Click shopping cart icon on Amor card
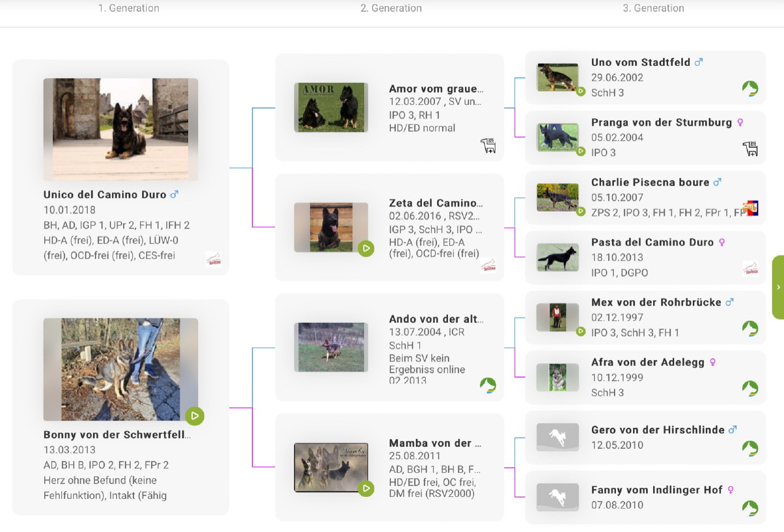784x532 pixels. click(x=488, y=146)
